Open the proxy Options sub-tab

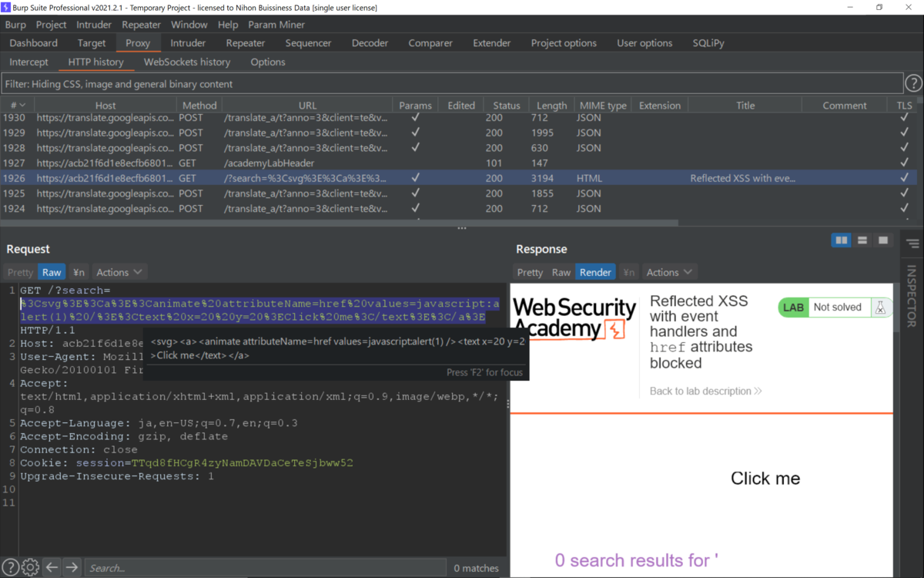click(268, 62)
